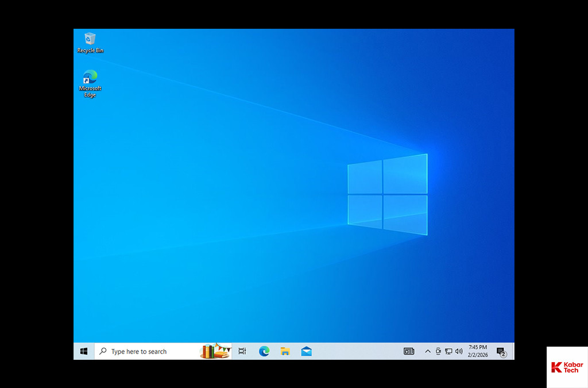Select the Recycle Bin desktop icon
The height and width of the screenshot is (388, 588).
tap(90, 43)
